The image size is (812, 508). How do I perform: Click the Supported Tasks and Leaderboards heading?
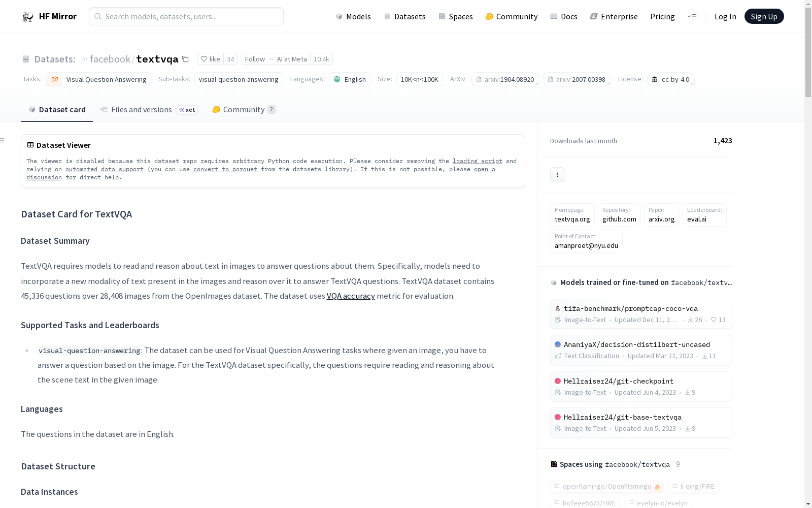coord(90,325)
